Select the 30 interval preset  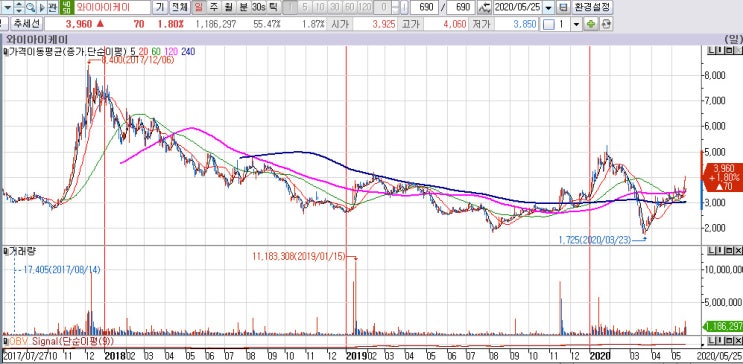point(335,7)
